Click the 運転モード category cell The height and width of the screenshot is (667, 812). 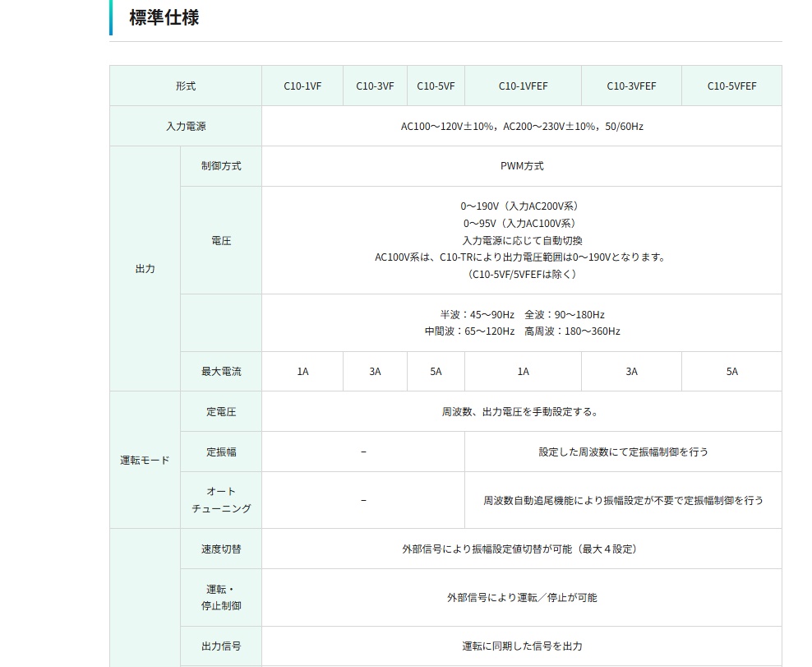click(x=145, y=460)
